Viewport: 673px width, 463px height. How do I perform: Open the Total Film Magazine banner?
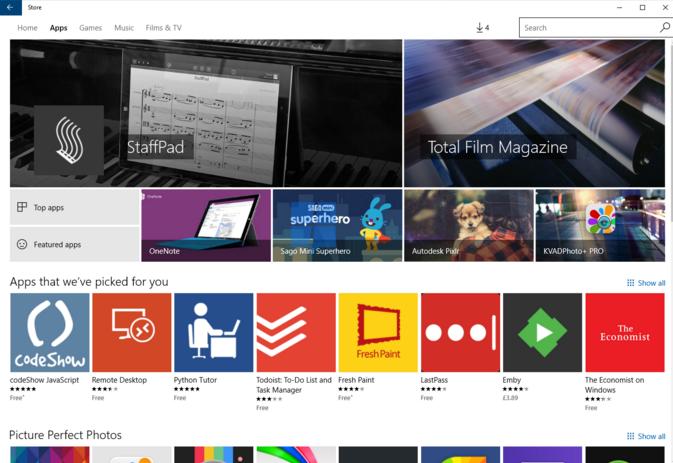click(534, 113)
